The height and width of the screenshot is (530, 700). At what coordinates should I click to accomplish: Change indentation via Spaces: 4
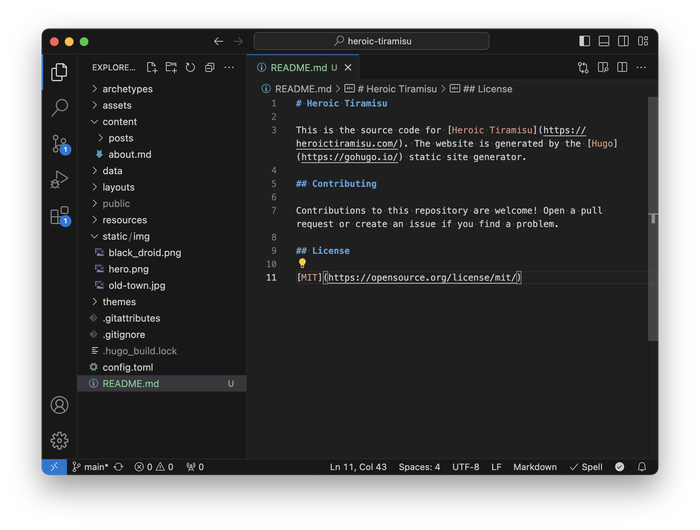point(419,467)
